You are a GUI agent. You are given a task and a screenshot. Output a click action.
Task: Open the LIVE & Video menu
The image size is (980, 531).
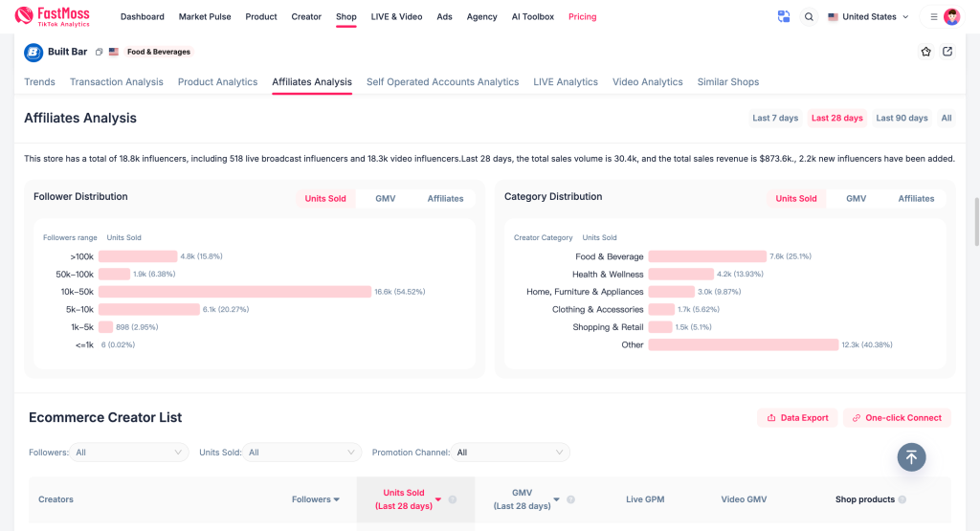[x=396, y=17]
